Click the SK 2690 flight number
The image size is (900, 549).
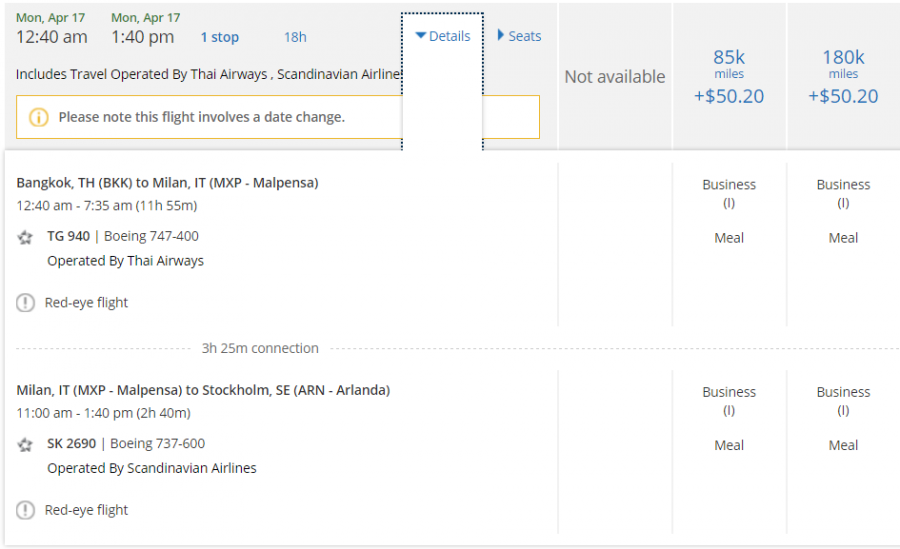pyautogui.click(x=72, y=444)
